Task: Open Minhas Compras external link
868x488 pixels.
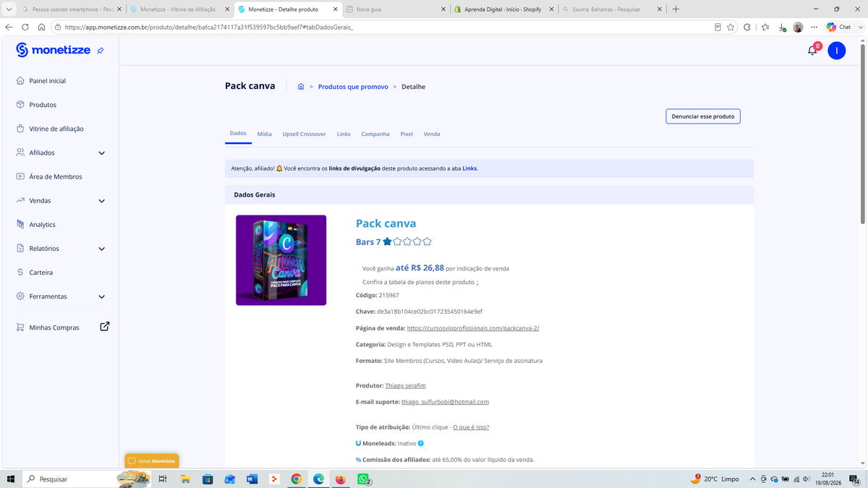Action: [x=104, y=327]
